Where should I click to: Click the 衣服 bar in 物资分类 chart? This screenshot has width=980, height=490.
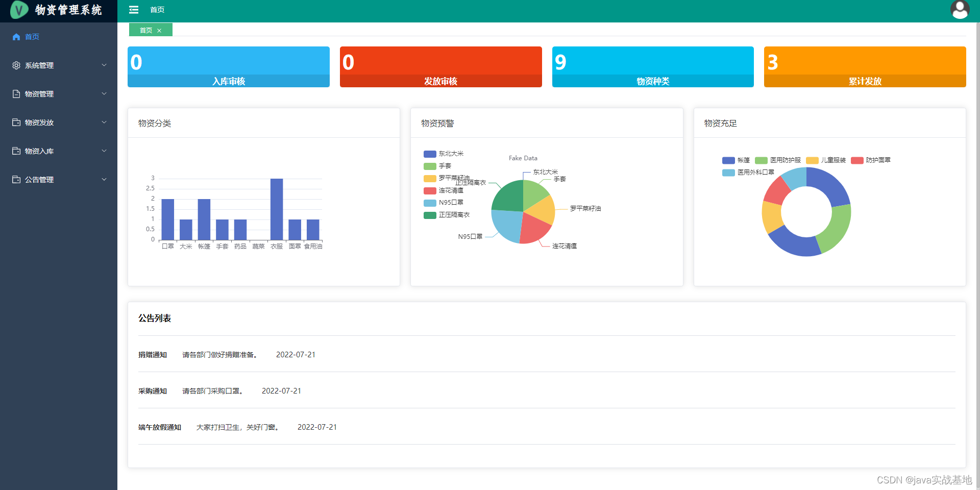[x=277, y=209]
